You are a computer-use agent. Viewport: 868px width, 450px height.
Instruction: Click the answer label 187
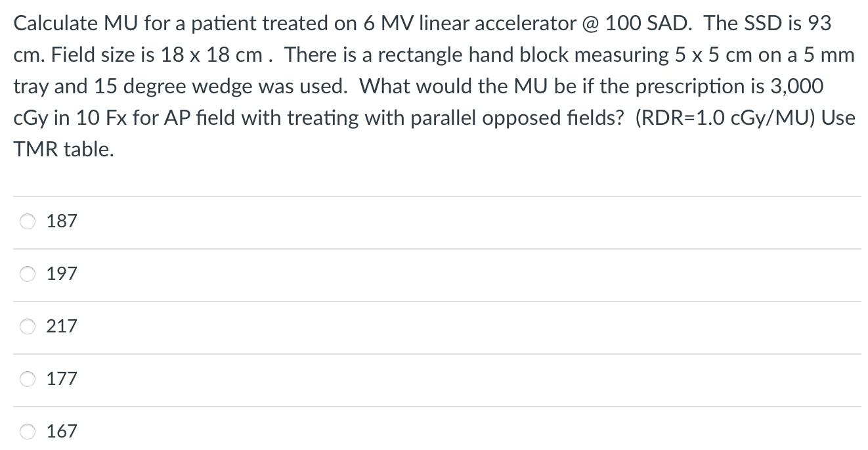[x=62, y=221]
